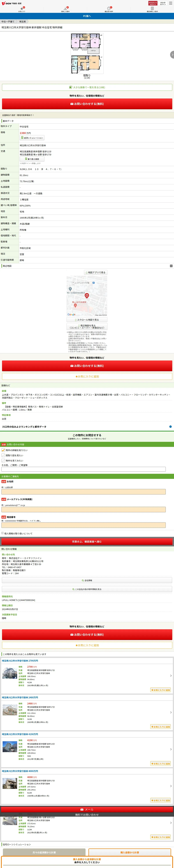Viewport: 174px width, 868px height.
Task: Open 乗り換え検索 button
Action: 32,159
